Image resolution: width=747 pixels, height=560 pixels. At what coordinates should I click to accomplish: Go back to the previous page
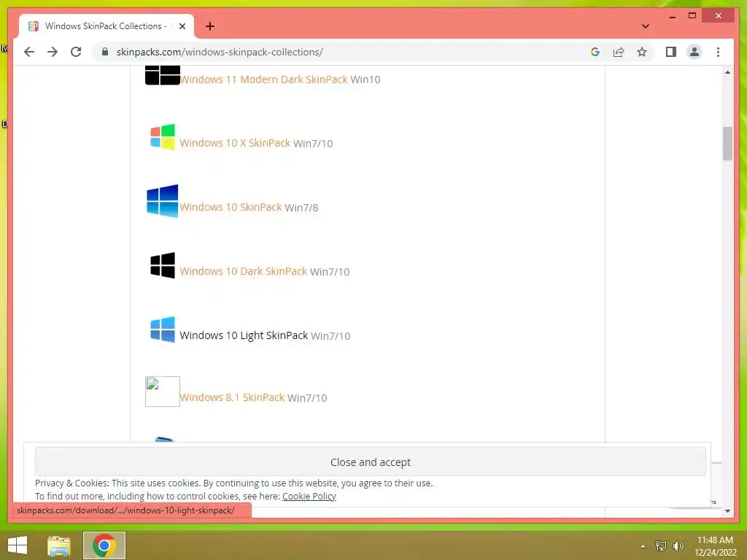(x=29, y=52)
